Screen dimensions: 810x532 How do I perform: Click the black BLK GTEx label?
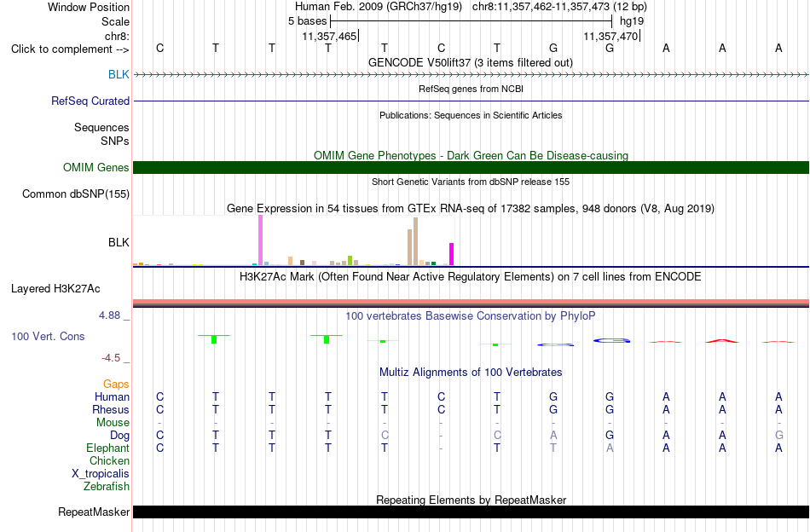[119, 242]
